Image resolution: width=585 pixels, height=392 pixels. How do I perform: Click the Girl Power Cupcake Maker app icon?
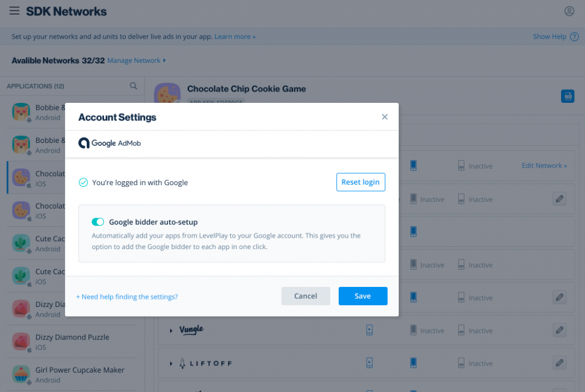(x=21, y=374)
